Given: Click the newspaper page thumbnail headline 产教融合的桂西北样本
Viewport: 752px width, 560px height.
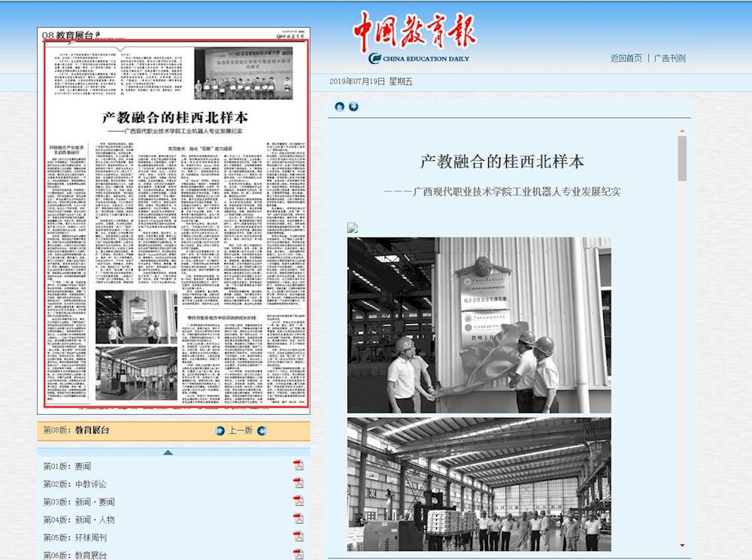Looking at the screenshot, I should [175, 118].
